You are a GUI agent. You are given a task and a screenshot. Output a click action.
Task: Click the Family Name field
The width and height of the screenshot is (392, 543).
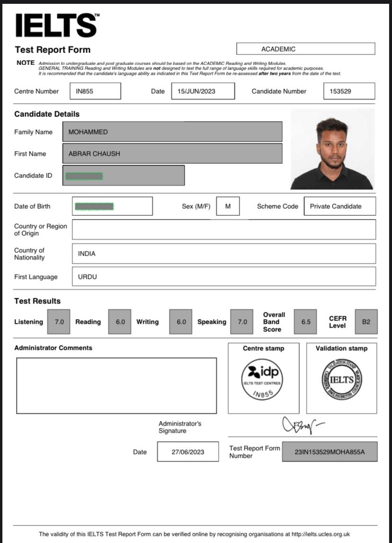172,132
